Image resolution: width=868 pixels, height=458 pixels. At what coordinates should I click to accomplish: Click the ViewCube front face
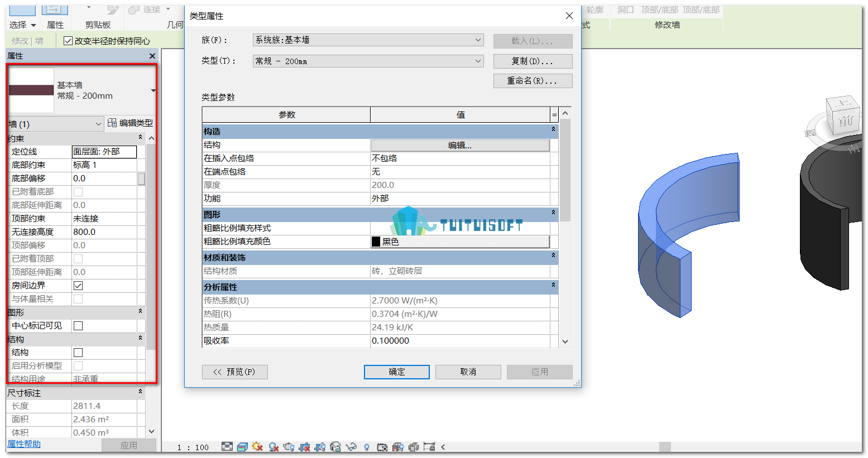(845, 120)
